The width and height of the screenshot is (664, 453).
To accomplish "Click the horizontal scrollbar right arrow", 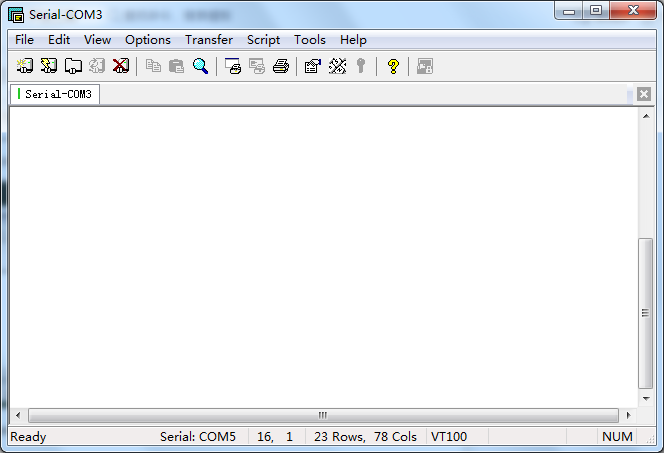I will tap(628, 415).
